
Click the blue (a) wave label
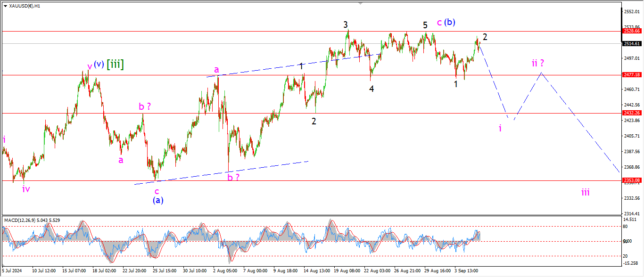pyautogui.click(x=158, y=200)
